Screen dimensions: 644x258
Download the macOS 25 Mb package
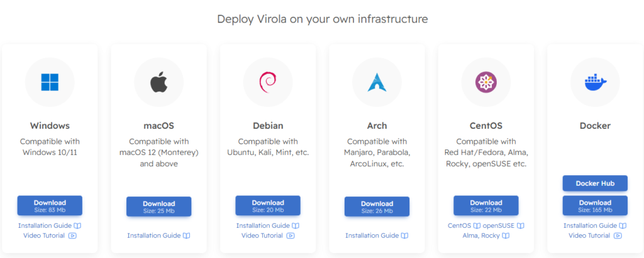158,207
